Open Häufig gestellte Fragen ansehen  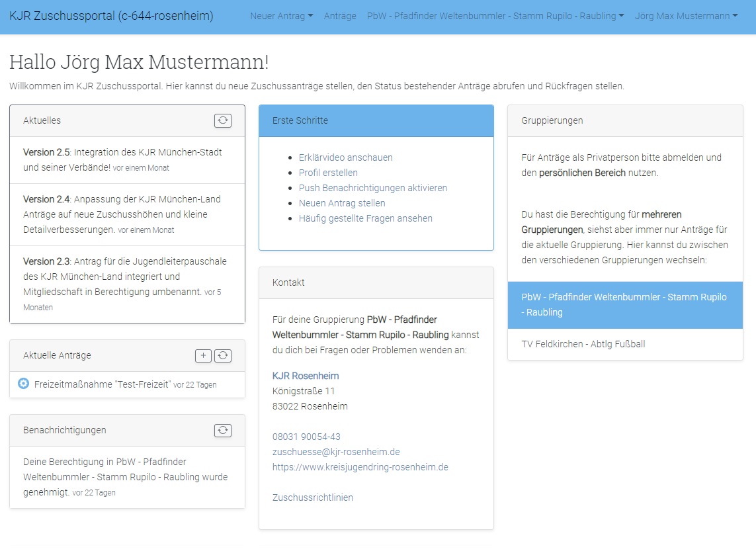pyautogui.click(x=365, y=218)
